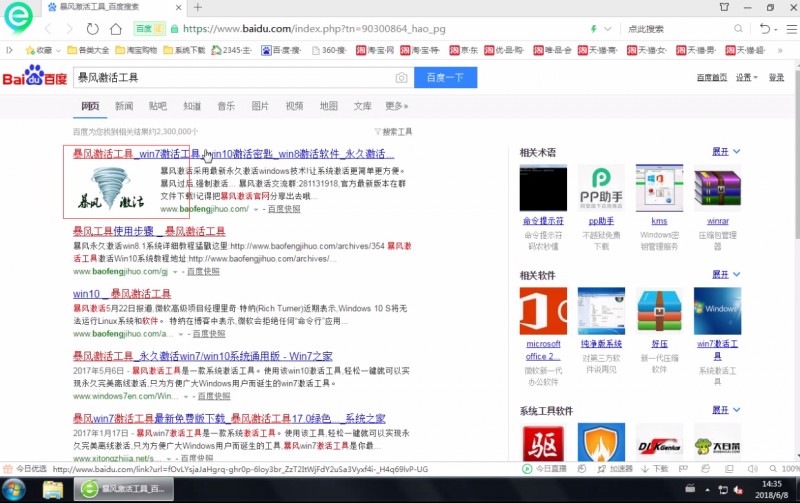
Task: Click the 今日优选 icon in status bar
Action: [8, 469]
